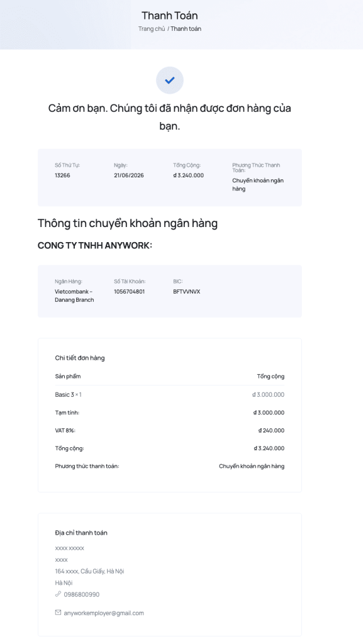Click the Basic 3 × 1 product row
This screenshot has height=644, width=363.
coord(170,395)
